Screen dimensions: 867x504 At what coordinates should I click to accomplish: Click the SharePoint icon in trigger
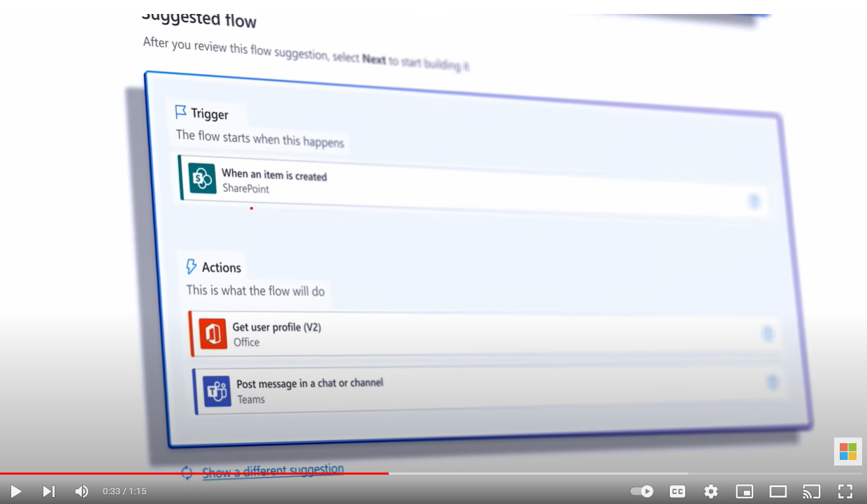pos(202,179)
